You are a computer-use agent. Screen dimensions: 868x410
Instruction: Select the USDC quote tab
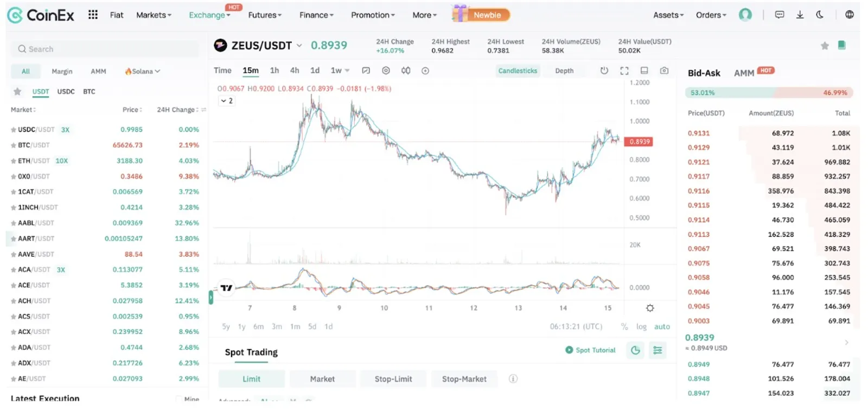click(66, 91)
